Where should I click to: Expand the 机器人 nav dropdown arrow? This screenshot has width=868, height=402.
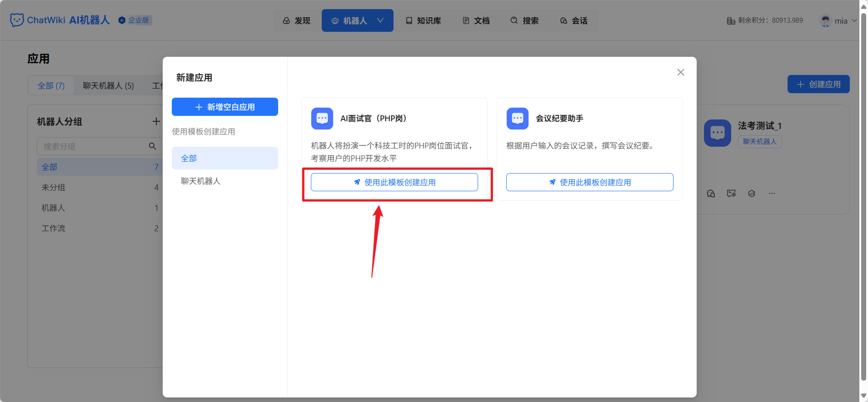tap(380, 20)
